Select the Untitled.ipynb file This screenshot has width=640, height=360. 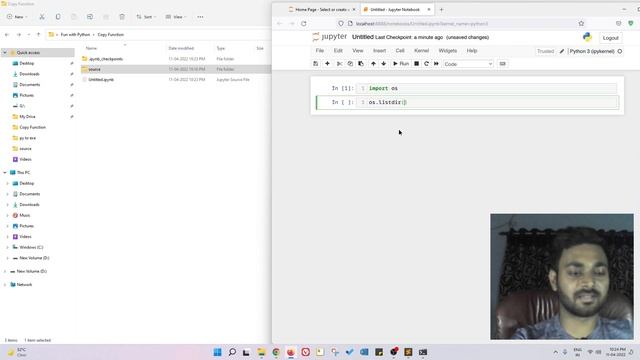pos(101,80)
